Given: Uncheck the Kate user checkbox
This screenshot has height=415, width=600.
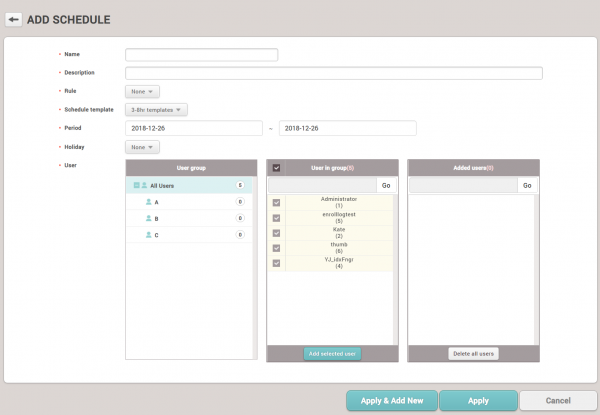Looking at the screenshot, I should tap(276, 232).
